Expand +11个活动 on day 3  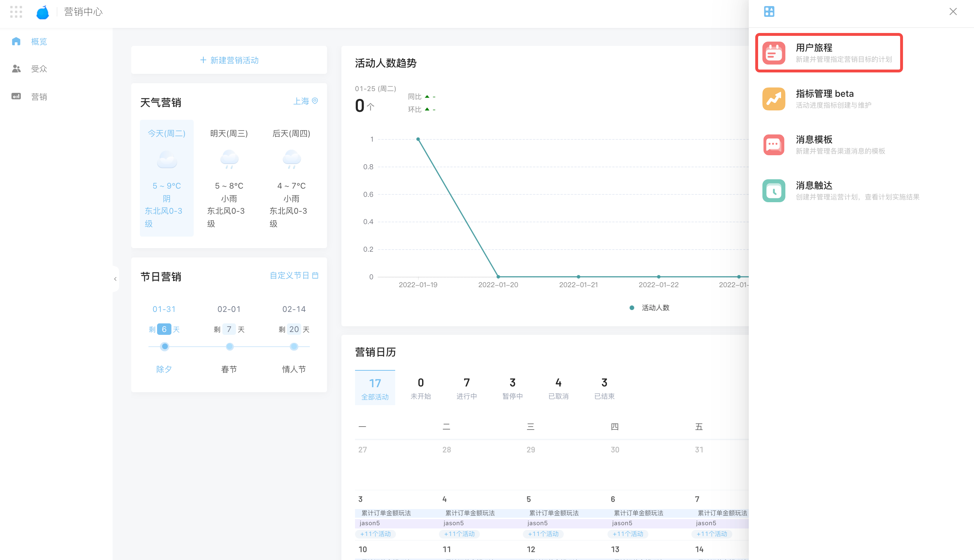click(x=375, y=534)
